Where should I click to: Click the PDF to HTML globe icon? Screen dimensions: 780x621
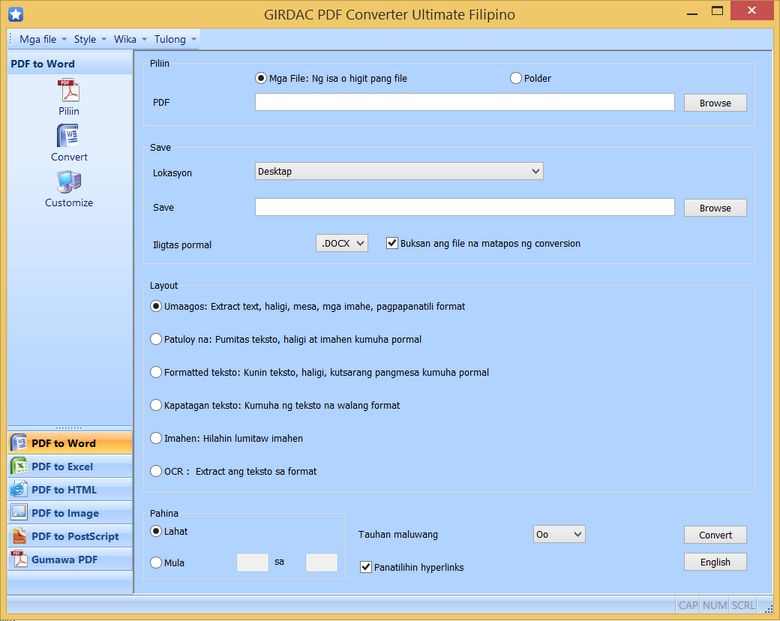click(x=18, y=490)
